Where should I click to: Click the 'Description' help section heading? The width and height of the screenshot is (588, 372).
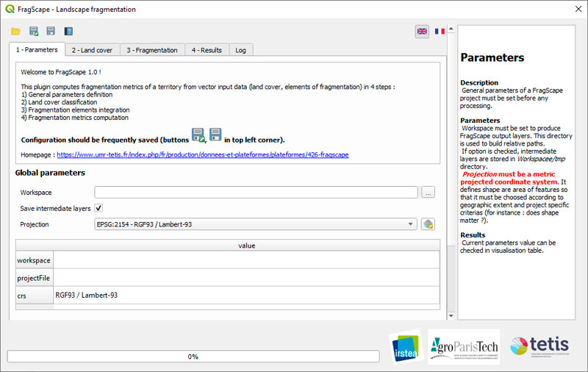click(x=479, y=82)
